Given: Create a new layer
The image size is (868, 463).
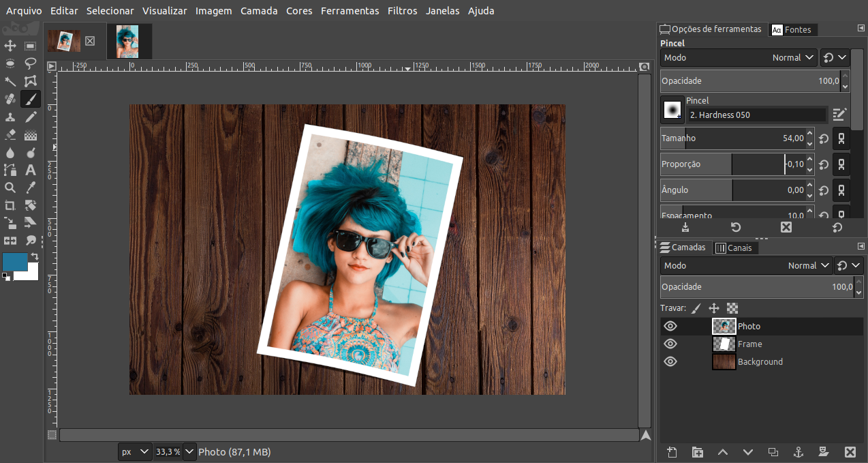Looking at the screenshot, I should pos(671,452).
